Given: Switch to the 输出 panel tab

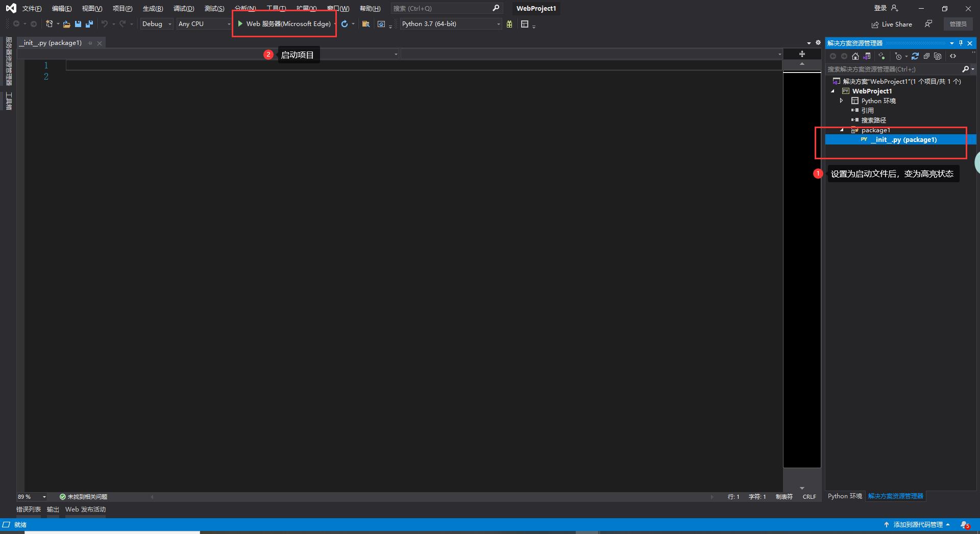Looking at the screenshot, I should click(53, 509).
